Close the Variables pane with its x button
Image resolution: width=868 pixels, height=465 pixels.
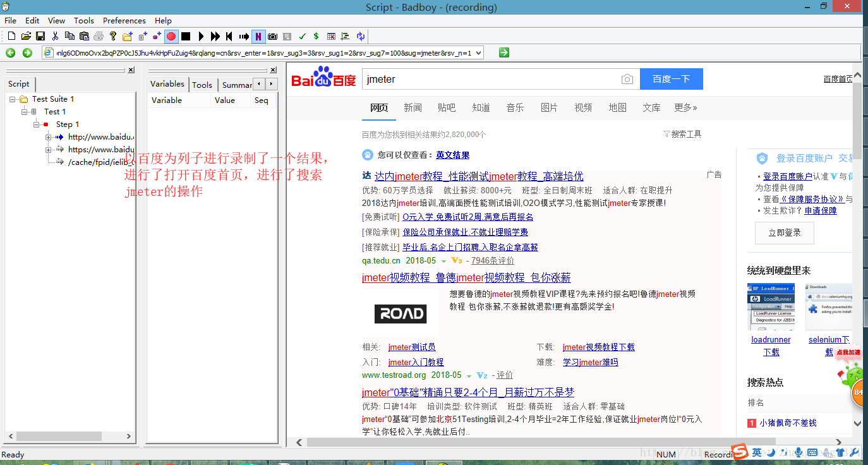[273, 70]
